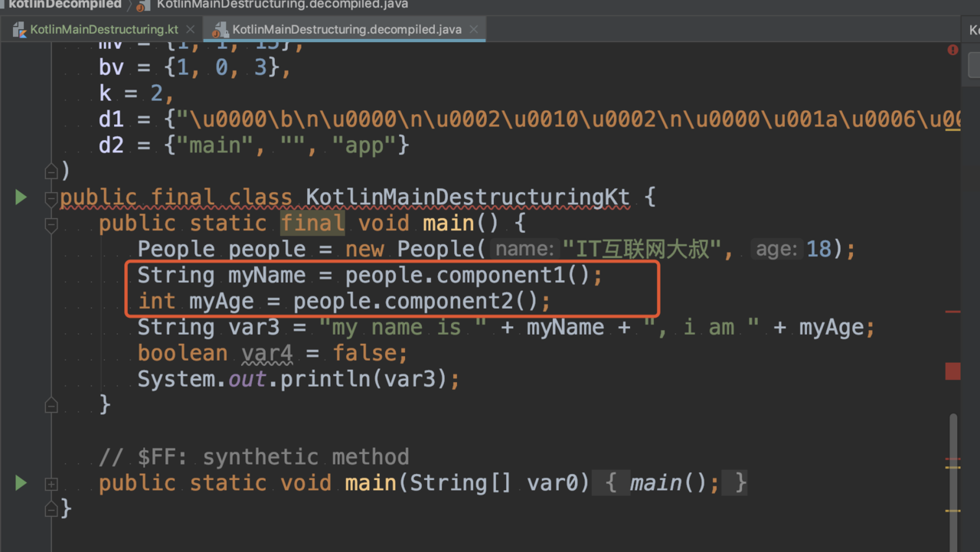
Task: Switch to KotlinMainDestructuring.kt tab
Action: coord(103,30)
